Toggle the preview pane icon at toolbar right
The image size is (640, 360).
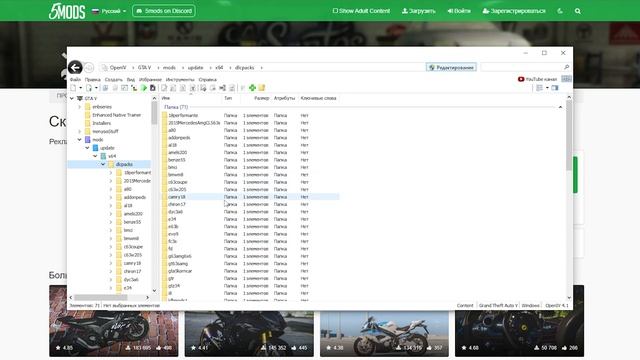pos(555,88)
